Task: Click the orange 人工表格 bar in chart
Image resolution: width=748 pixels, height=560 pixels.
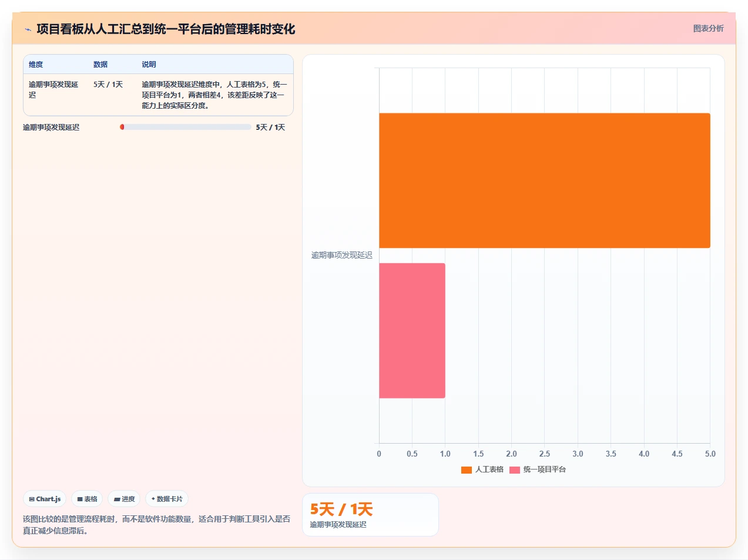Action: click(x=545, y=180)
